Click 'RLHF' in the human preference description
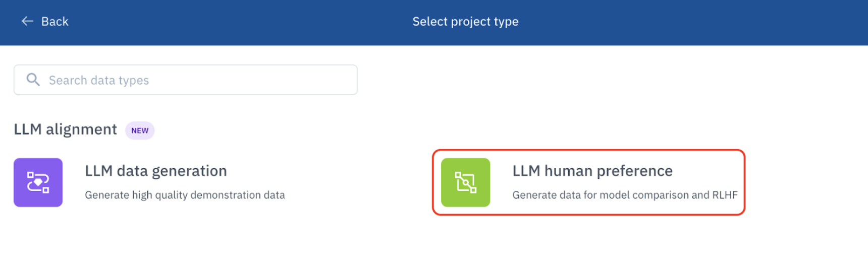Image resolution: width=868 pixels, height=268 pixels. 725,195
